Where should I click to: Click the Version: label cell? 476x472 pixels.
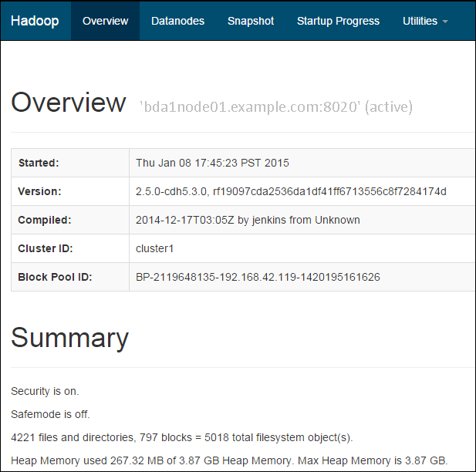pos(70,191)
